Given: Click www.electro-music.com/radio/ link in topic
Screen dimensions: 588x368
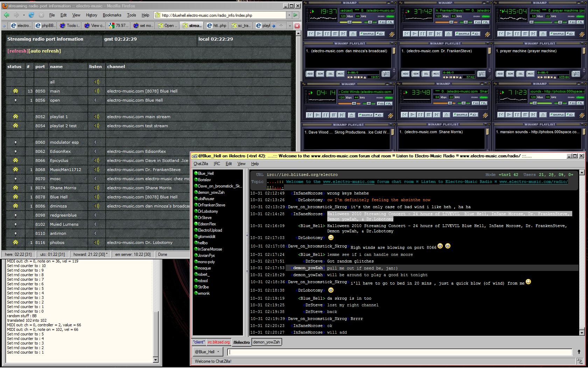Looking at the screenshot, I should (533, 182).
